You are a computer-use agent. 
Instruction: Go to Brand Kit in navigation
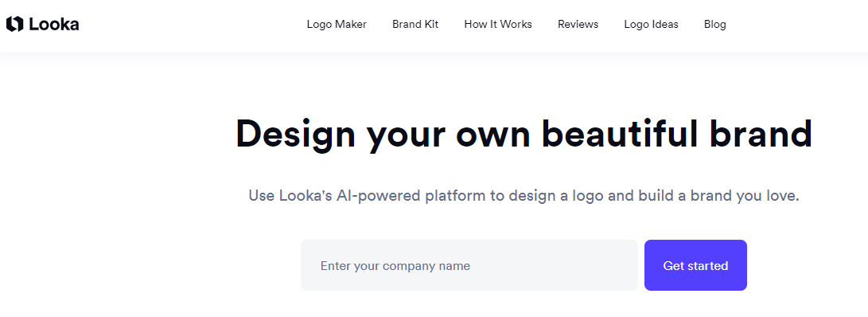point(415,25)
